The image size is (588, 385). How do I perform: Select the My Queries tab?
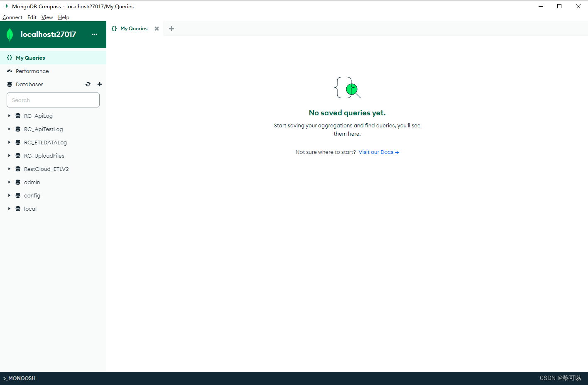point(133,28)
